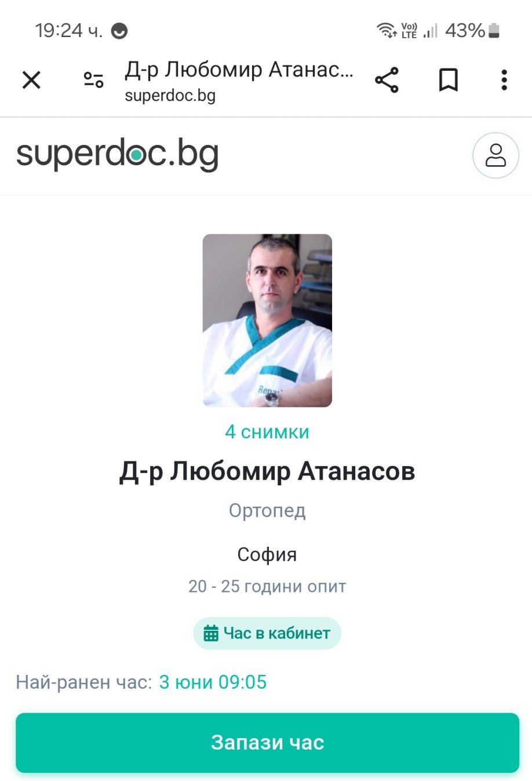Screen dimensions: 532x781
Task: Tap the battery status icon
Action: click(x=494, y=30)
